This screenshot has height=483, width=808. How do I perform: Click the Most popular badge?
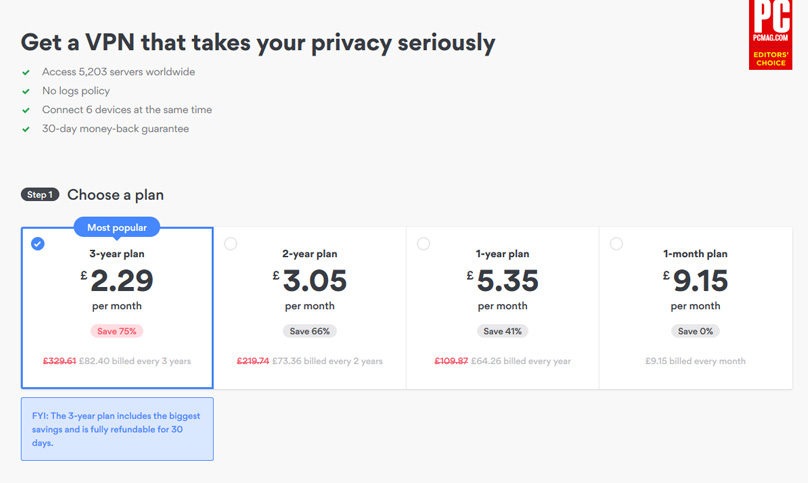tap(117, 227)
